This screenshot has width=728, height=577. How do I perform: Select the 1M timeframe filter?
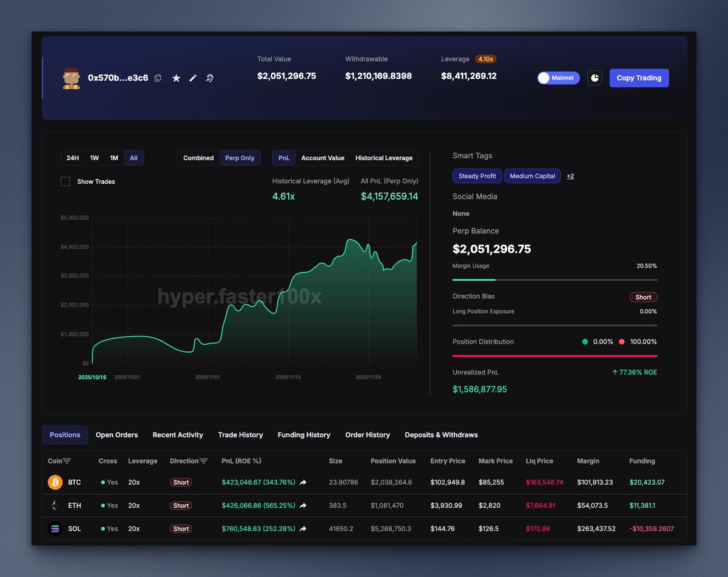pyautogui.click(x=115, y=158)
